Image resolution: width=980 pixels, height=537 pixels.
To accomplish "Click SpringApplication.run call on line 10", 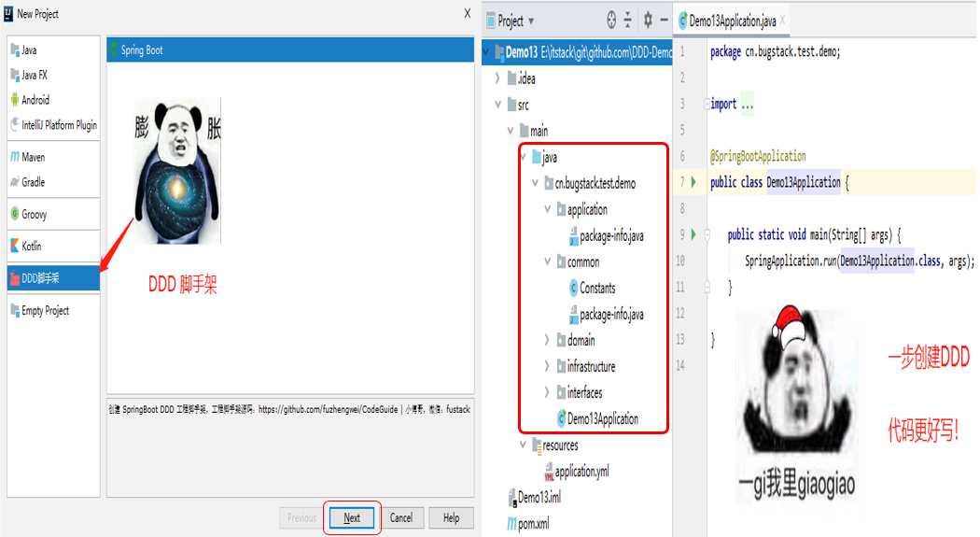I will [x=791, y=261].
